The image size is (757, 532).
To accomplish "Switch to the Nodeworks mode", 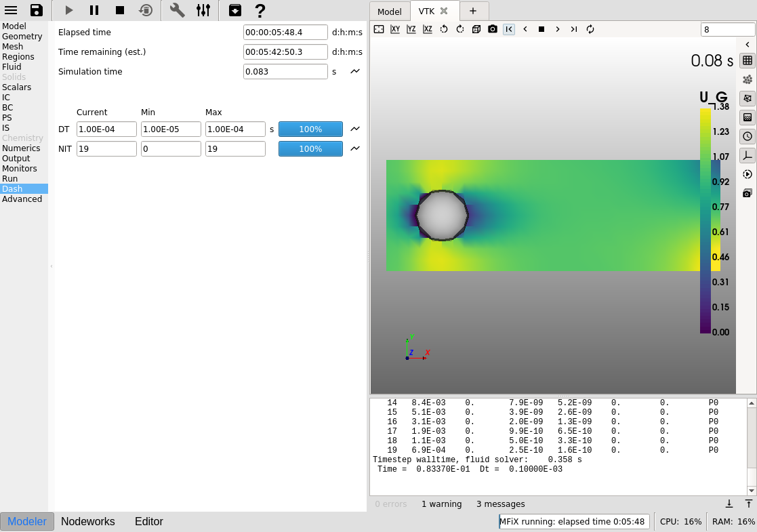I will pos(88,521).
